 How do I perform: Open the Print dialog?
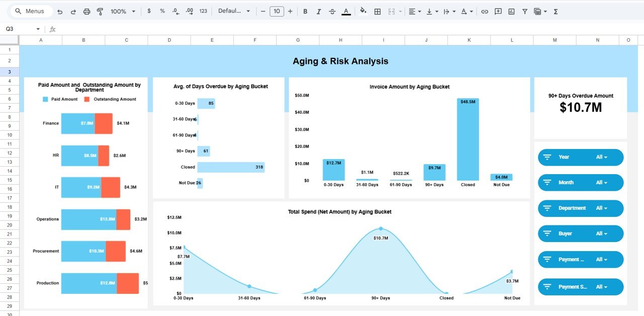[87, 11]
